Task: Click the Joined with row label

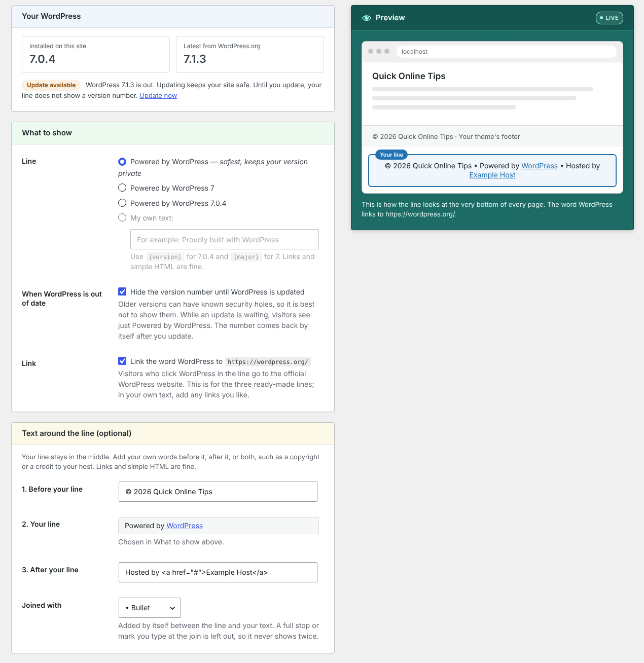Action: coord(42,605)
